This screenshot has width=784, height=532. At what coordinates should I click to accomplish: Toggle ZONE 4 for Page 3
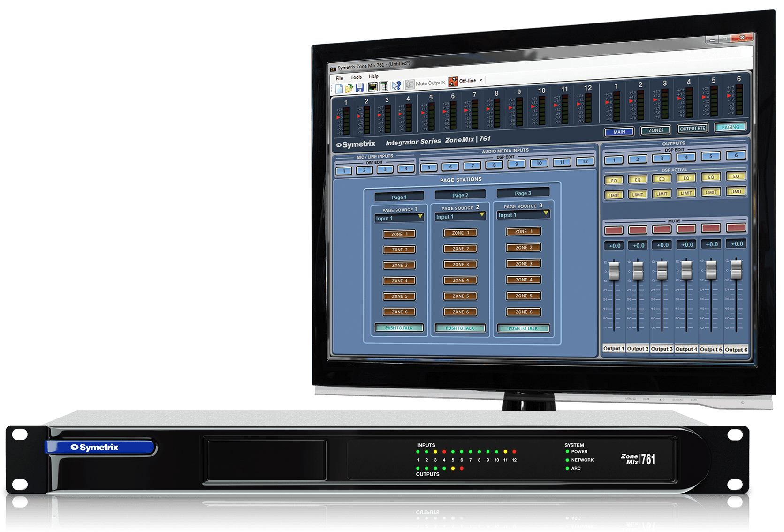click(x=524, y=280)
